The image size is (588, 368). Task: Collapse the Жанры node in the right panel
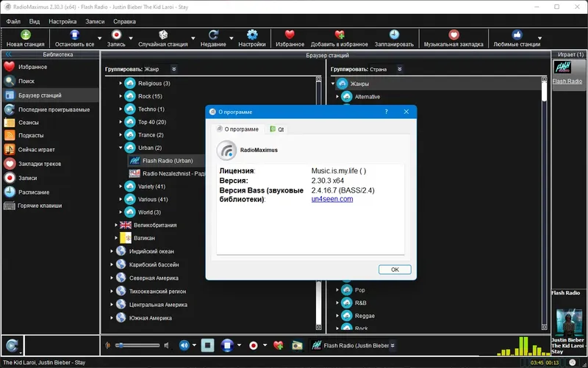tap(333, 84)
